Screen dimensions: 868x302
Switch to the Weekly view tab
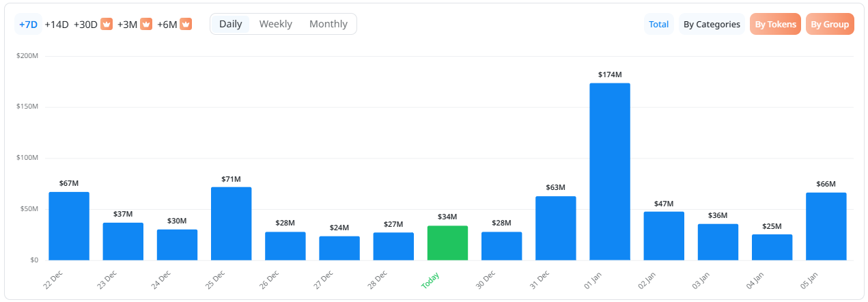point(275,24)
